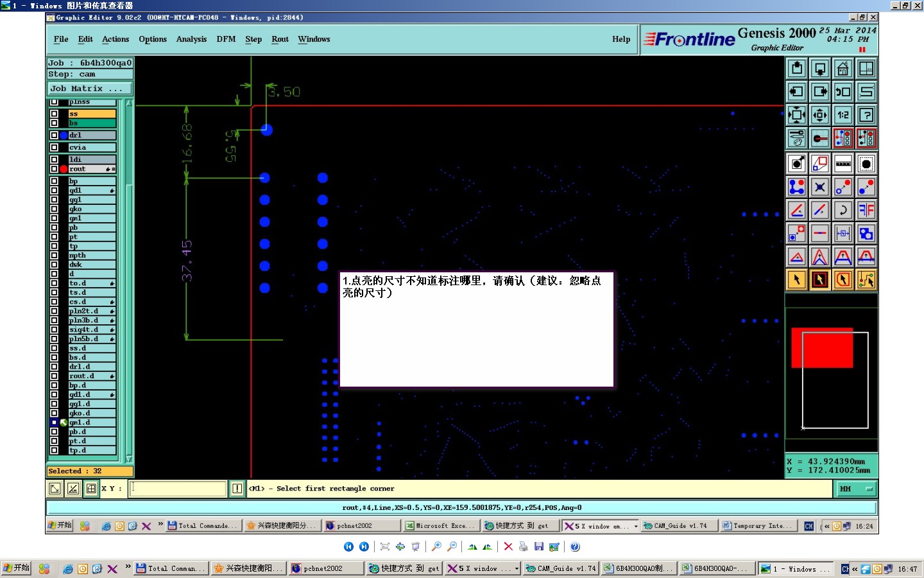Select the polygon selection arrow tool
Screen dimensions: 924x578
pyautogui.click(x=843, y=279)
